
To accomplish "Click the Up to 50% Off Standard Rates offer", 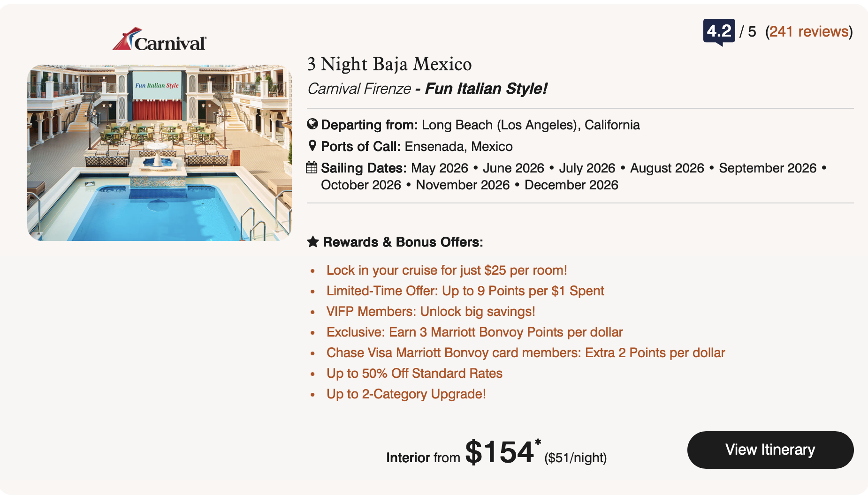I will coord(414,373).
